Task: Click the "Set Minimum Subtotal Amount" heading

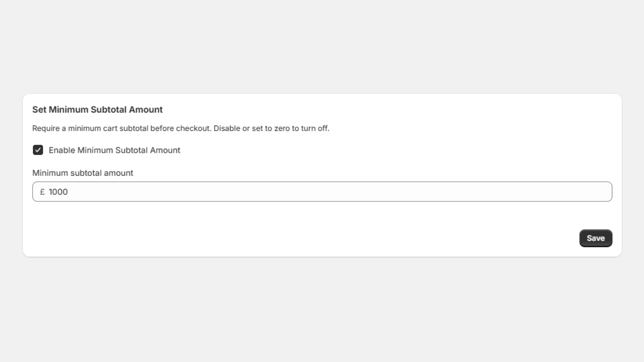Action: tap(97, 109)
